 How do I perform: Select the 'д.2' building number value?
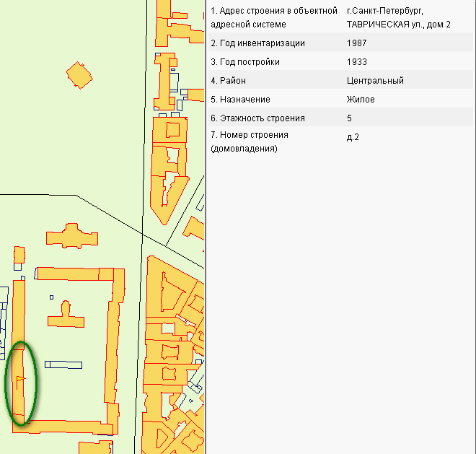pos(353,137)
